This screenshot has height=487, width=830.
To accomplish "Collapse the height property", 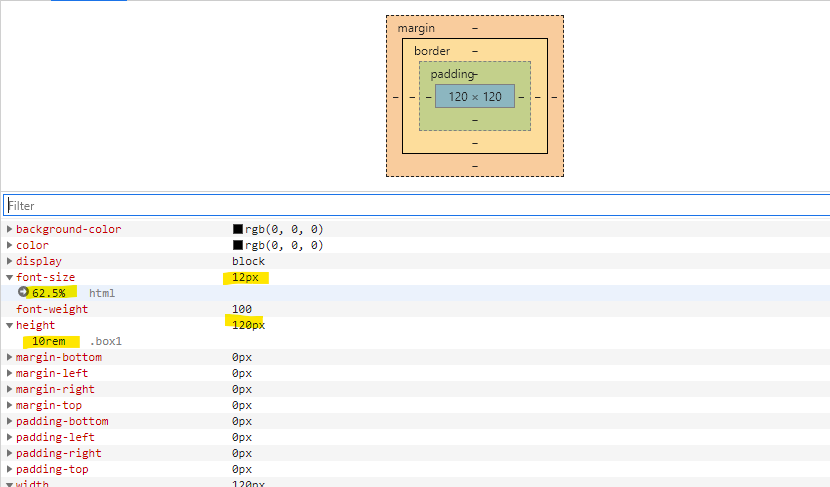I will 9,325.
